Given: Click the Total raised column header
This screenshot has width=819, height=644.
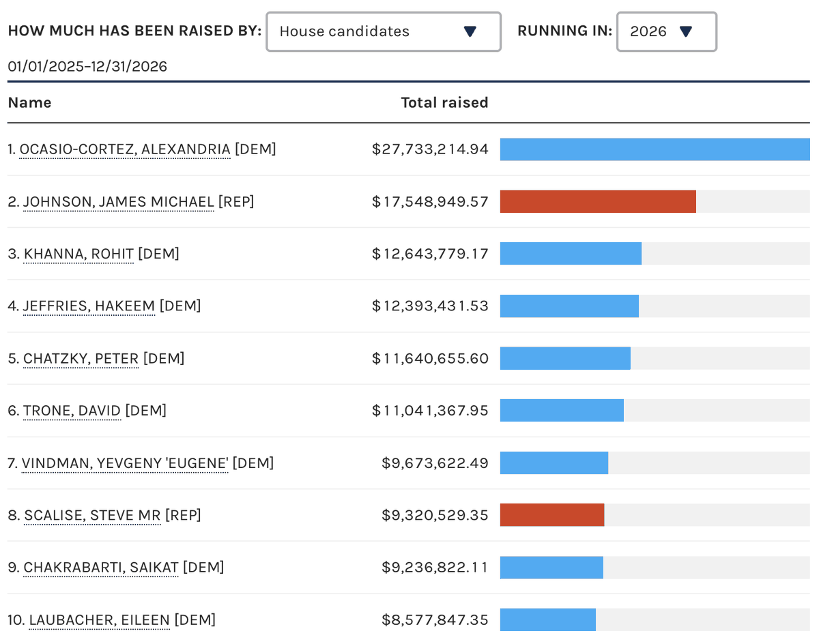Looking at the screenshot, I should pyautogui.click(x=444, y=102).
